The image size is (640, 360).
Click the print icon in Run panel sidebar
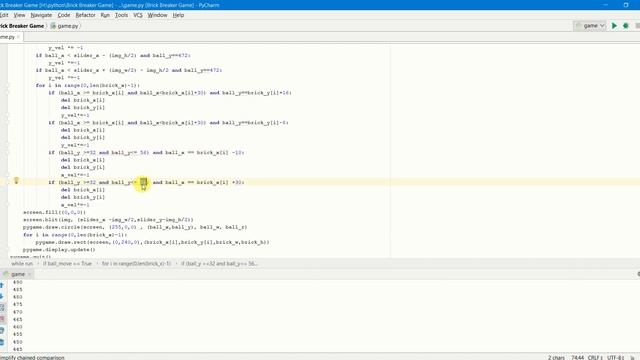[2, 331]
